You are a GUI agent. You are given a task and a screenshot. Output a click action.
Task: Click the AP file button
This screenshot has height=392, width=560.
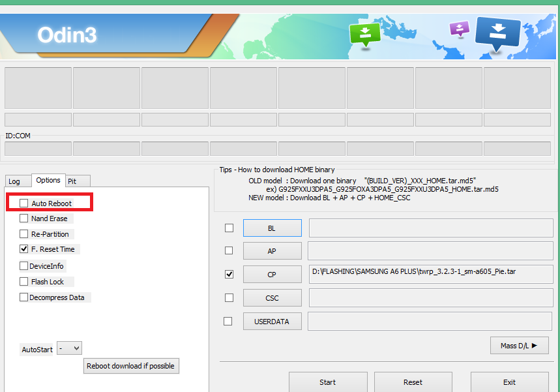272,251
